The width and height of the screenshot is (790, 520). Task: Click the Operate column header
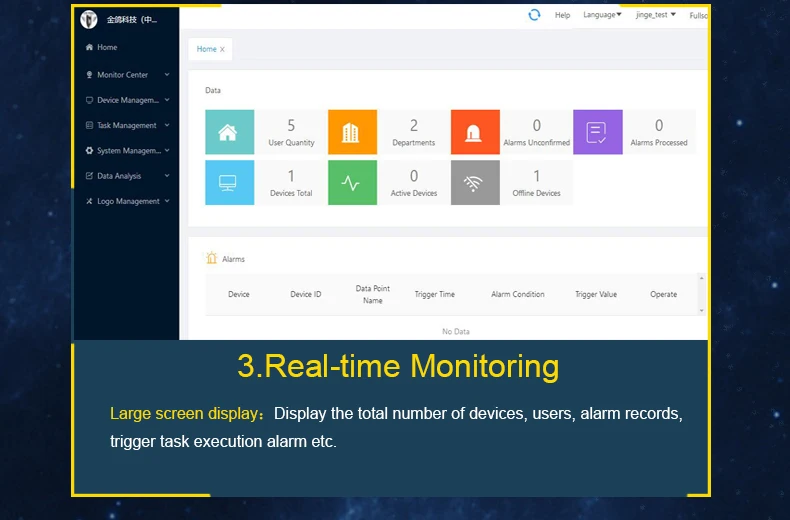664,294
